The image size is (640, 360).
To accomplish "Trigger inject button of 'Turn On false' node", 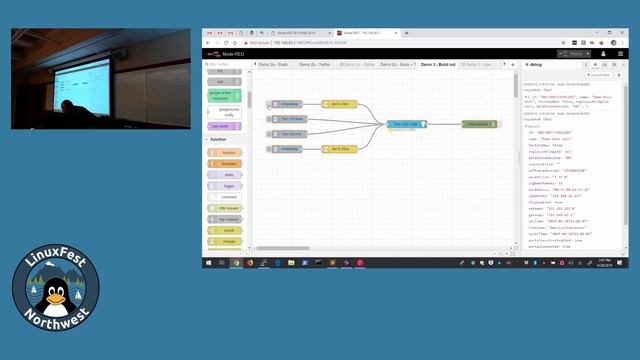I will coord(269,119).
